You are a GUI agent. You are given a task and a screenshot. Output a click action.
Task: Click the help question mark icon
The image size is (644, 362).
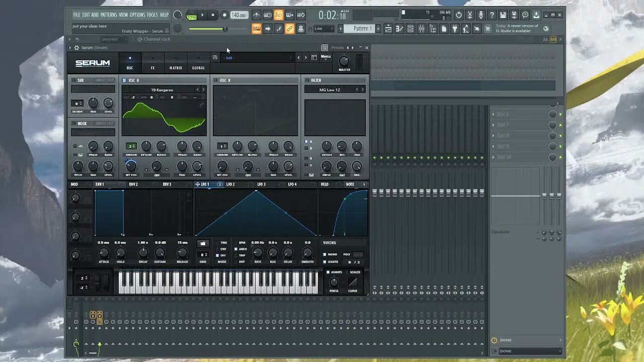pyautogui.click(x=492, y=15)
